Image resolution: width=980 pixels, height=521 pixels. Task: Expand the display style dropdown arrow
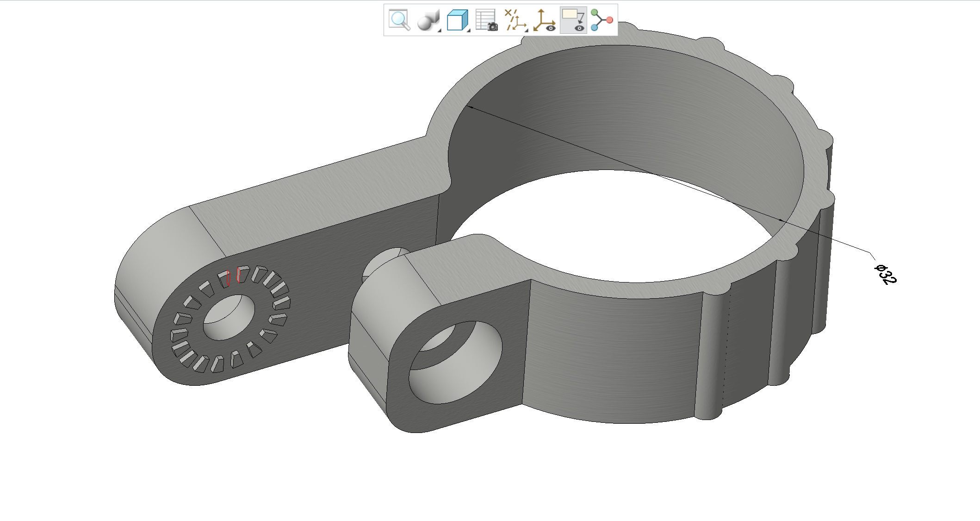(440, 30)
